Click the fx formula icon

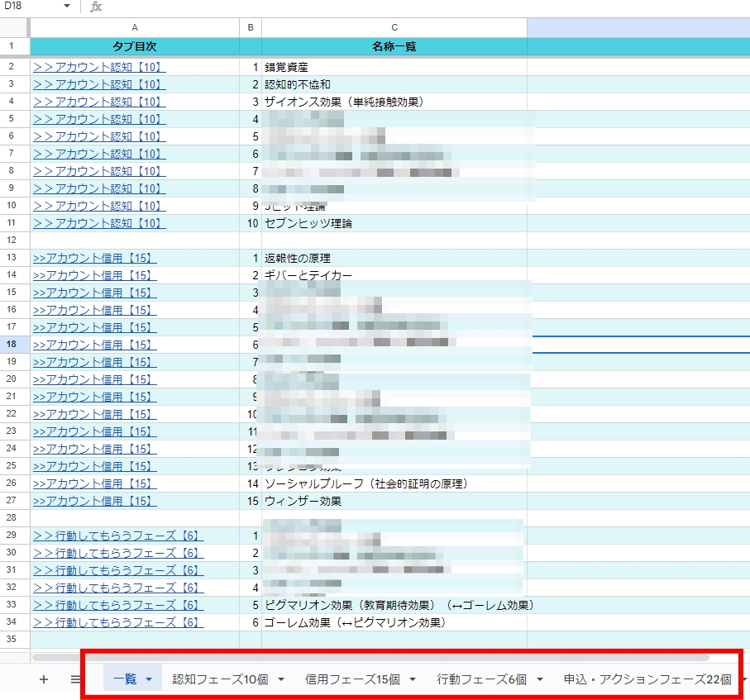96,7
